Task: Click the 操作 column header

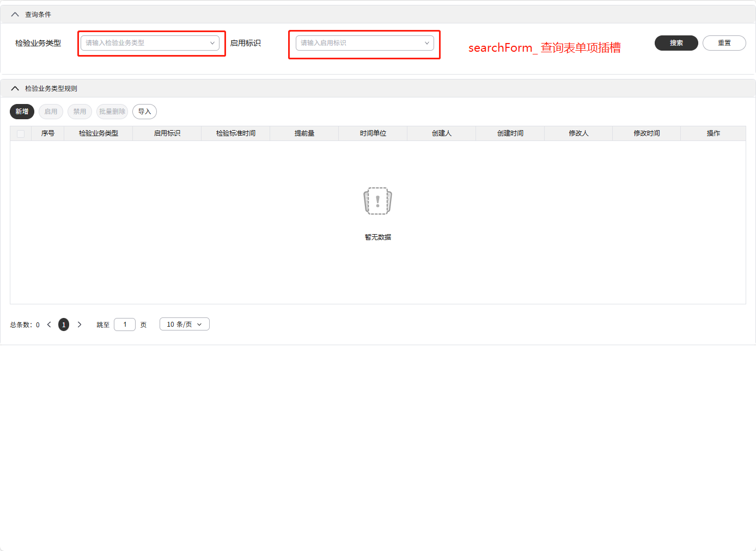Action: (x=713, y=133)
